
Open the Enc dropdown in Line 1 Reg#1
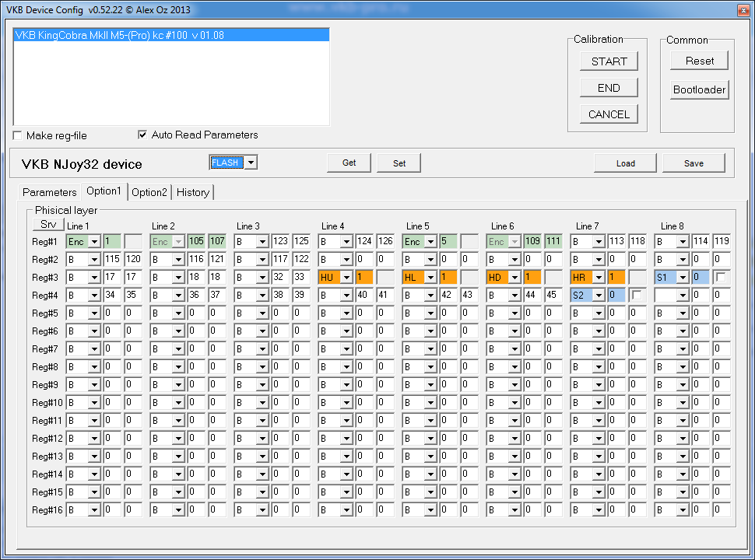tap(94, 242)
